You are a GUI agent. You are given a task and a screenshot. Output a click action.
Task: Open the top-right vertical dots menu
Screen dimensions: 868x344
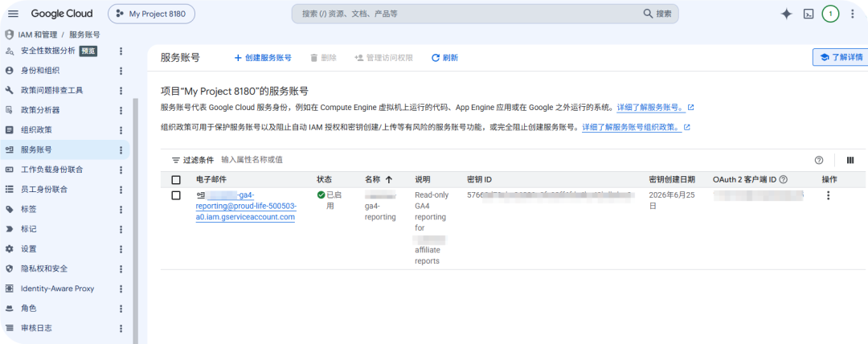pyautogui.click(x=853, y=14)
